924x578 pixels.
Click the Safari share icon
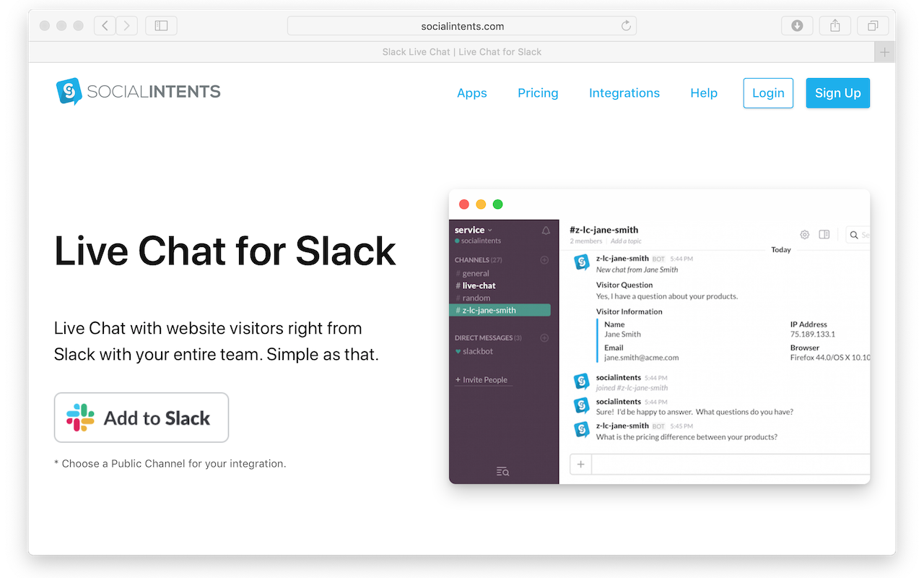(x=835, y=26)
